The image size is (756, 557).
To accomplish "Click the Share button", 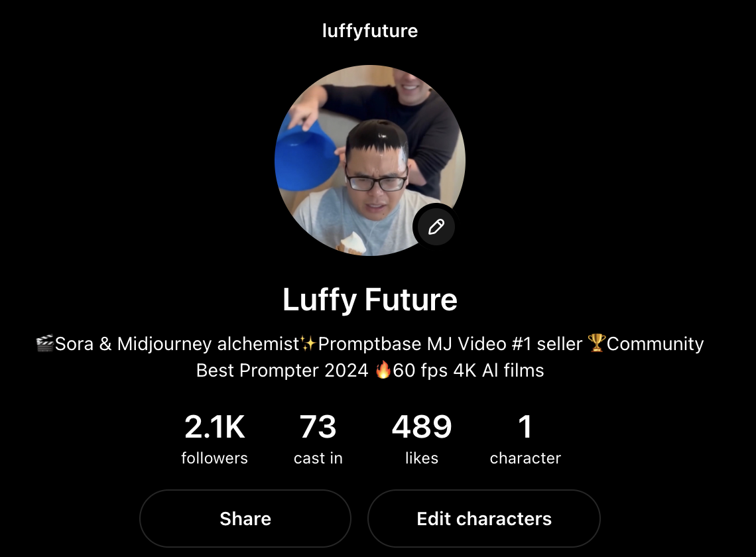I will click(x=245, y=519).
